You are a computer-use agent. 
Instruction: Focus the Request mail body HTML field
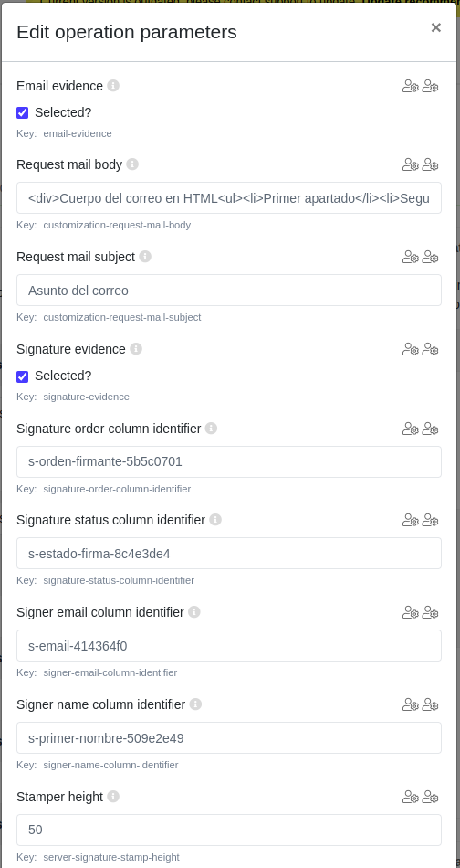click(229, 197)
